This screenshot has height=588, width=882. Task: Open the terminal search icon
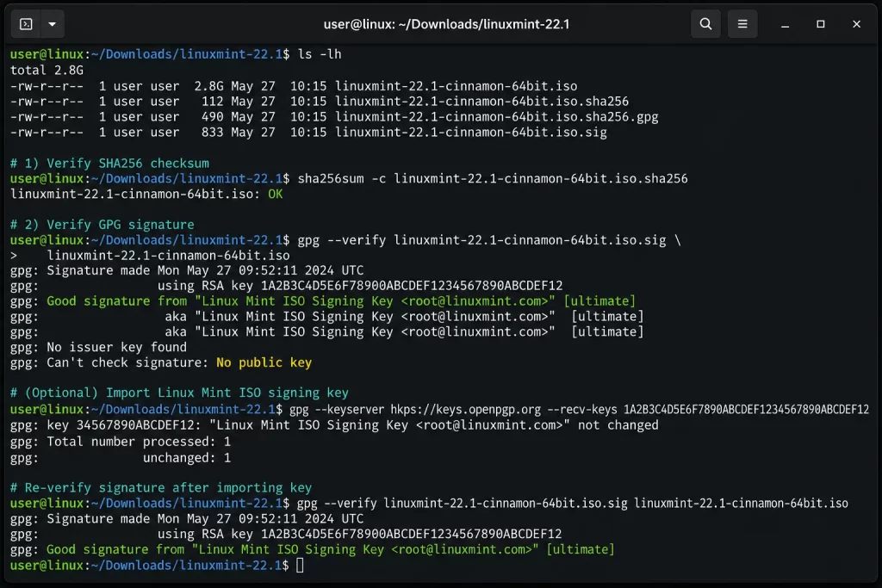(x=705, y=24)
